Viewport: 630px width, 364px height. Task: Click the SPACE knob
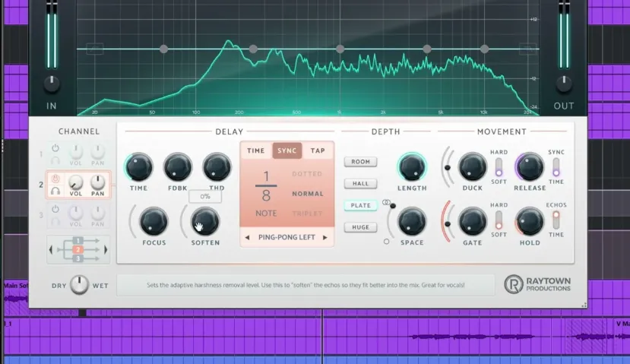(x=412, y=221)
